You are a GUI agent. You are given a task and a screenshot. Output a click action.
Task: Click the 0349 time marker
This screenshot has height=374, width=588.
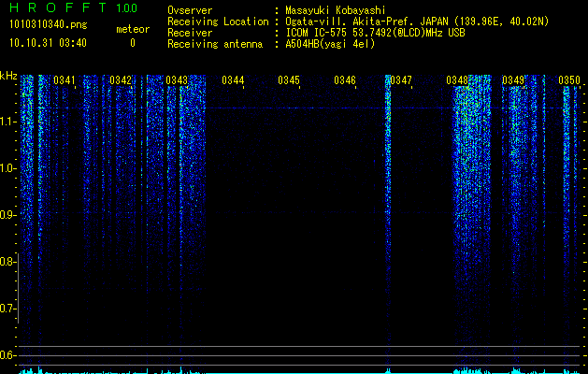(513, 80)
